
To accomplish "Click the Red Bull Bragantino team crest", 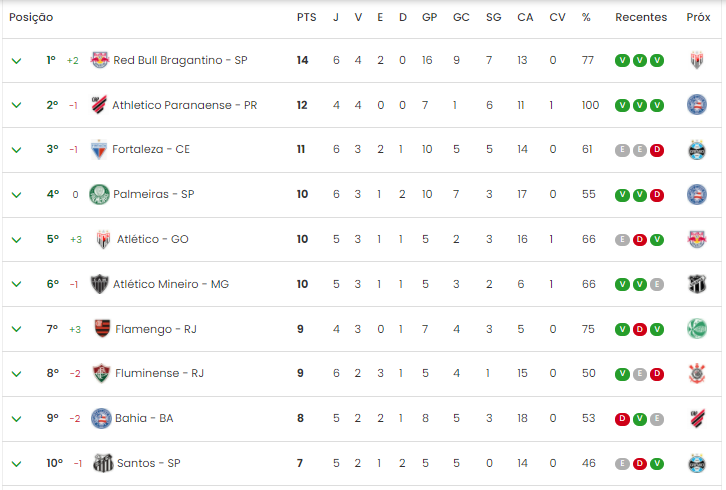I will click(100, 60).
